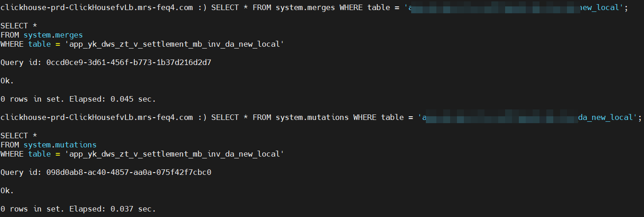Click the hostname prompt of the merges command
This screenshot has width=644, height=217.
96,8
